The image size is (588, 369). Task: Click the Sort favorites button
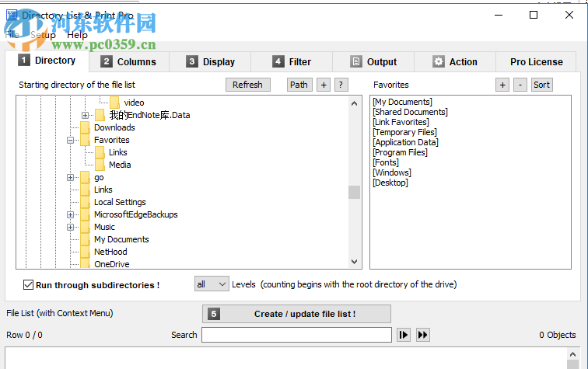pyautogui.click(x=541, y=85)
